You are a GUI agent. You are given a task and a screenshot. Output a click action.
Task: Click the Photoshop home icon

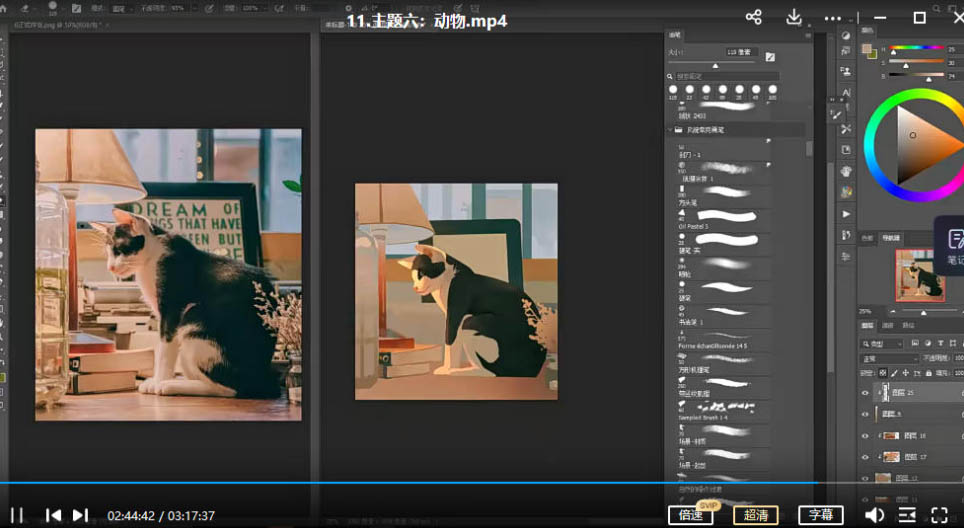coord(4,8)
